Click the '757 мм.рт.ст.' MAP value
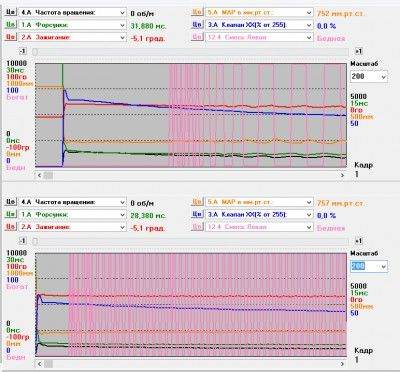 340,203
